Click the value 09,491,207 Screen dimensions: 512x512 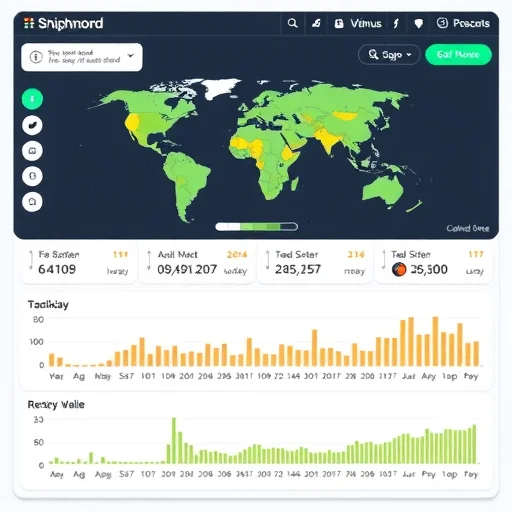(187, 269)
